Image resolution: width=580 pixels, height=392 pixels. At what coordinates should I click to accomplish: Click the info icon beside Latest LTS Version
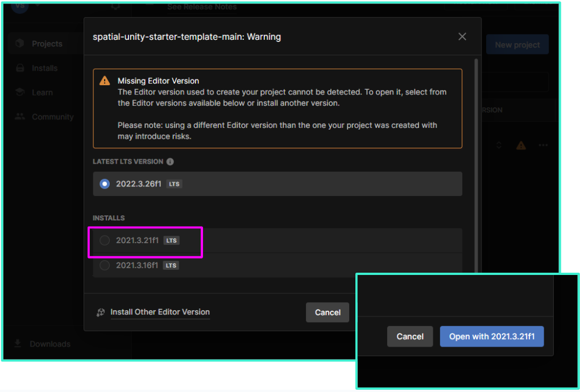click(x=170, y=162)
